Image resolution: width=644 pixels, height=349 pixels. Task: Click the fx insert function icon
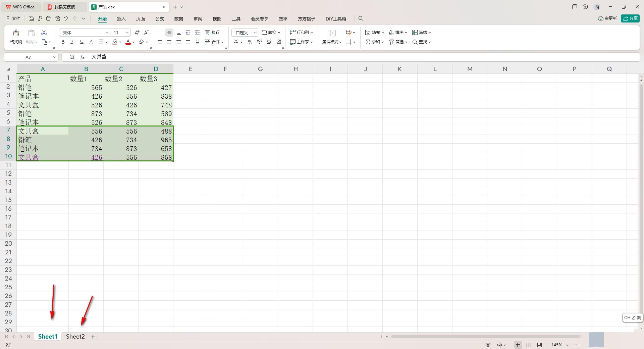pos(82,57)
